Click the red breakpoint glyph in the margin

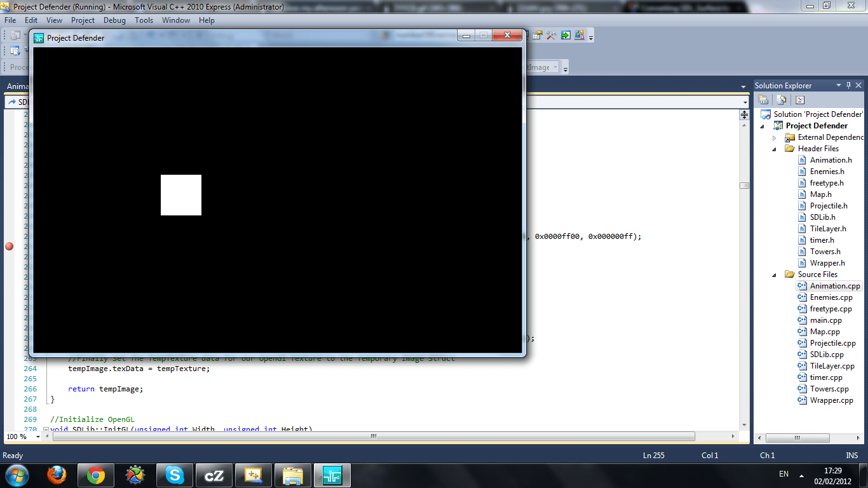click(9, 246)
